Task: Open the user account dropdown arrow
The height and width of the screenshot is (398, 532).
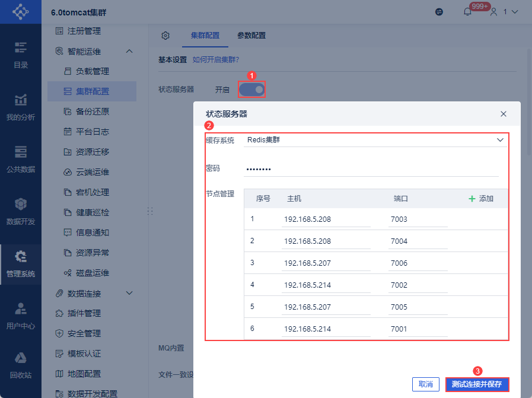Action: (x=515, y=12)
